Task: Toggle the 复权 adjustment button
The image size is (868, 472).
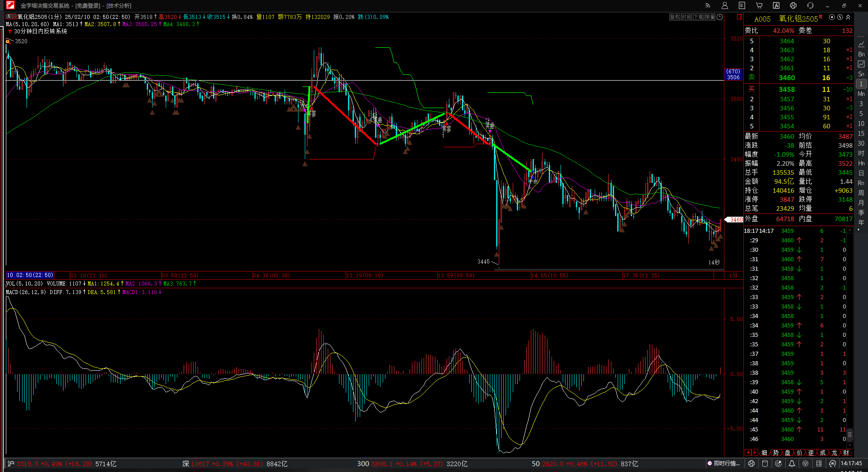Action: click(675, 17)
